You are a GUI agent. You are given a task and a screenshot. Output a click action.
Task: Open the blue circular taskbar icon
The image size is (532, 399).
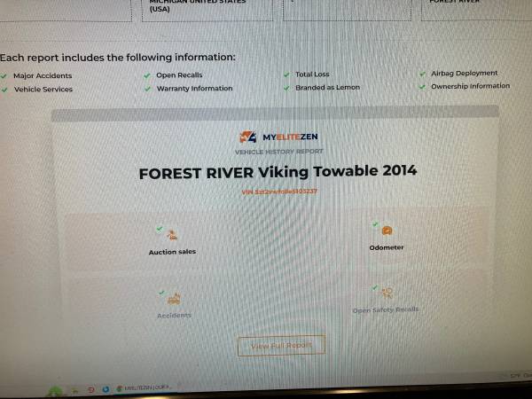pyautogui.click(x=106, y=389)
